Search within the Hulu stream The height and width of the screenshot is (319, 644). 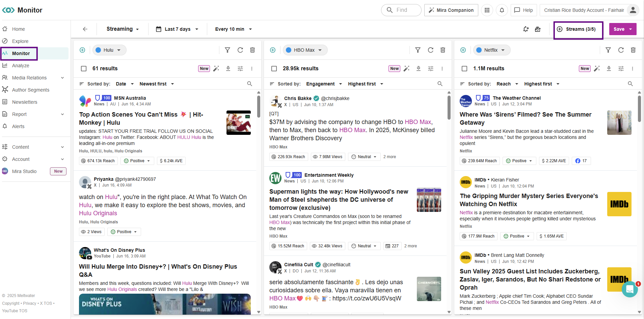click(x=250, y=84)
